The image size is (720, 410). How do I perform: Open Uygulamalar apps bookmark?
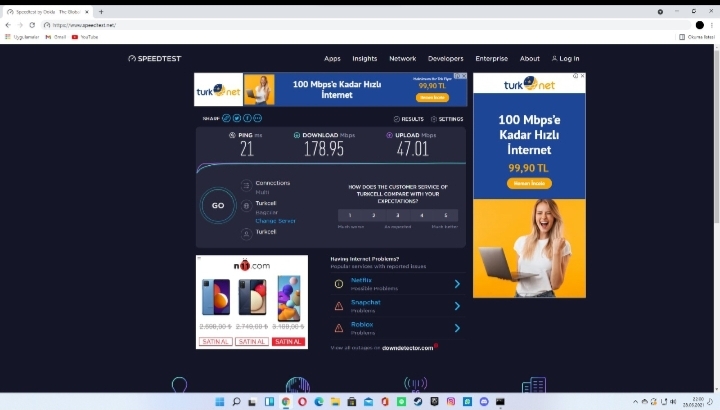pos(22,37)
